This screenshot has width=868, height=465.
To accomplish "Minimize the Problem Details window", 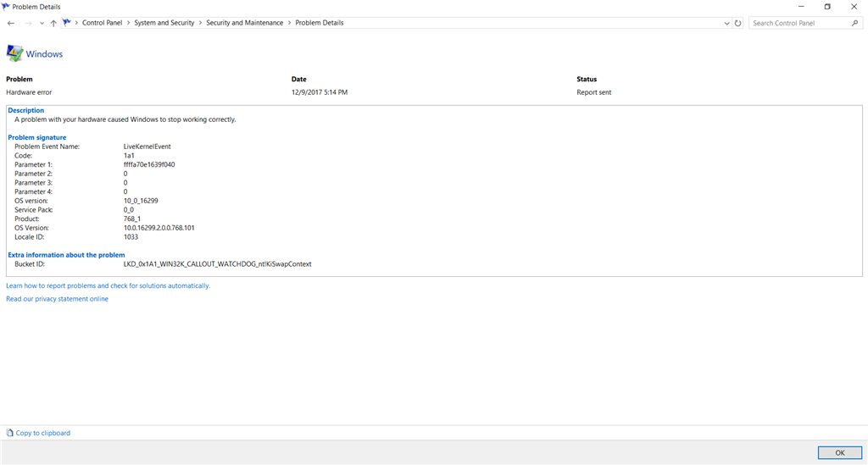I will [801, 7].
